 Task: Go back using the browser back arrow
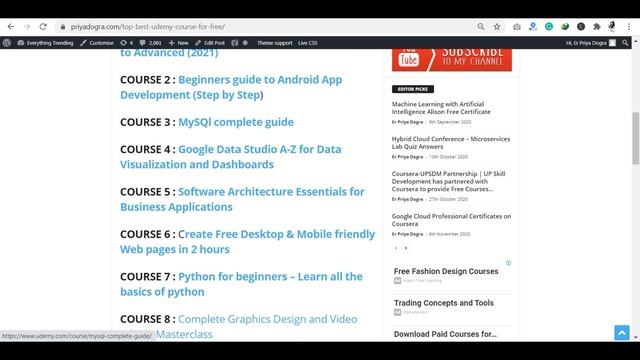pyautogui.click(x=11, y=27)
